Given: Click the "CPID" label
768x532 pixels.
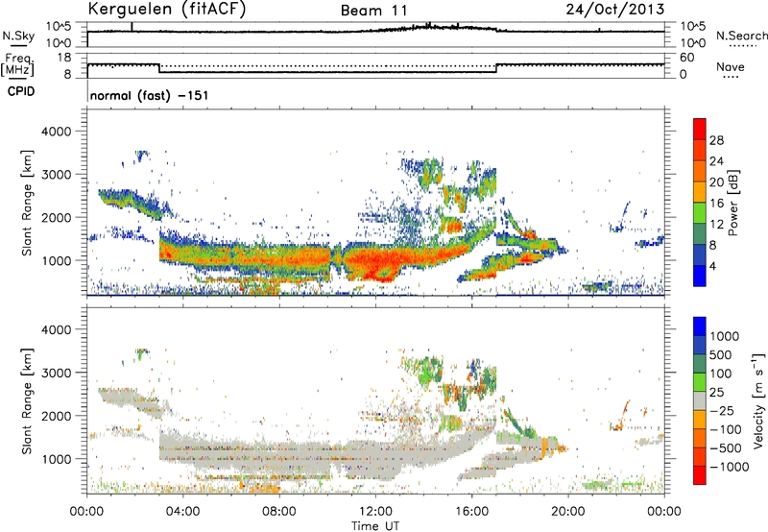Looking at the screenshot, I should [x=21, y=91].
